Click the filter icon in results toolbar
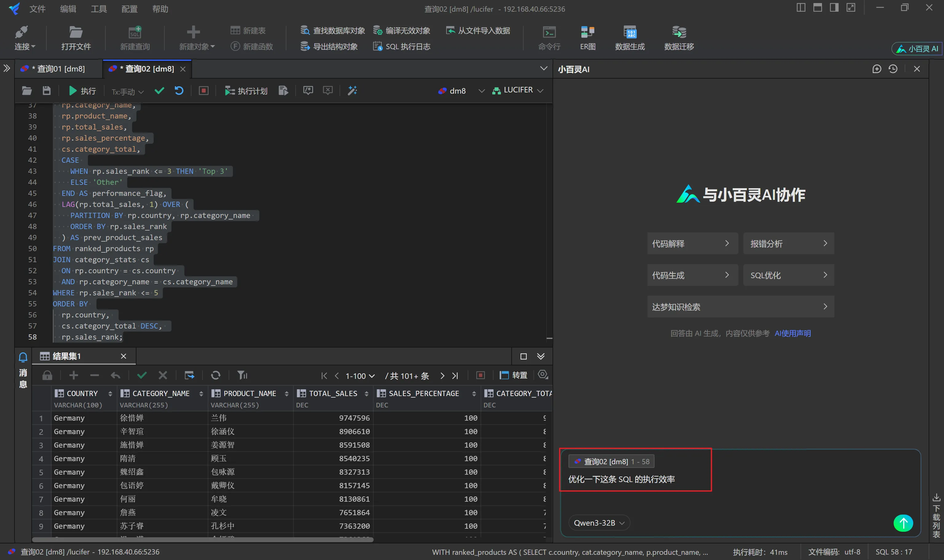The image size is (944, 560). click(x=242, y=375)
